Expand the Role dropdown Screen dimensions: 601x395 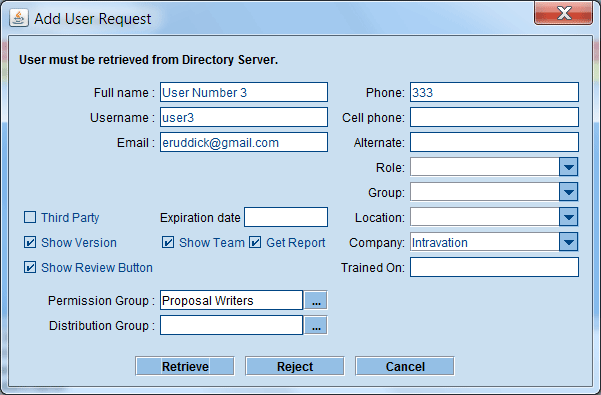(x=568, y=167)
